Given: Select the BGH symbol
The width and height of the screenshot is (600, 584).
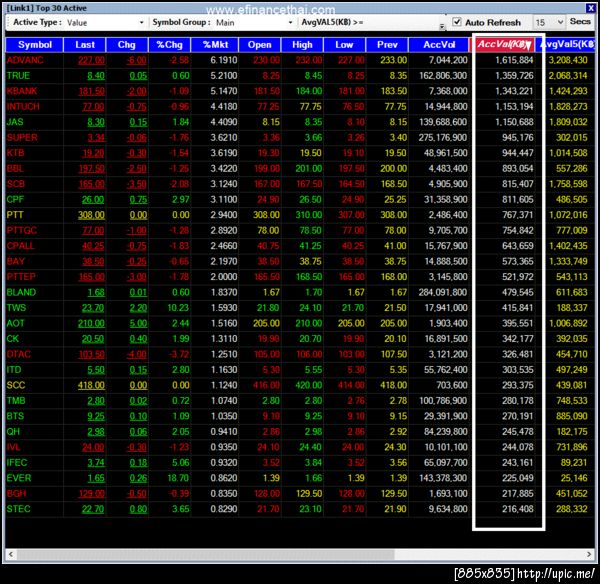Looking at the screenshot, I should [16, 494].
